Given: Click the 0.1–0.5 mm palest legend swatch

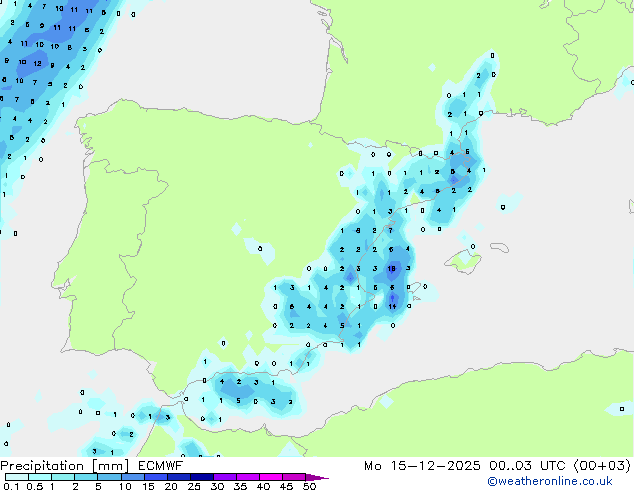Looking at the screenshot, I should pyautogui.click(x=17, y=477).
